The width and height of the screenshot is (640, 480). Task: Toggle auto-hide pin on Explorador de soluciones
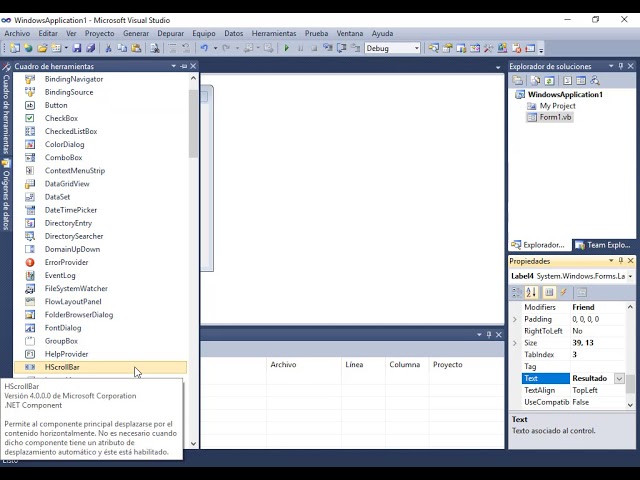click(x=621, y=66)
